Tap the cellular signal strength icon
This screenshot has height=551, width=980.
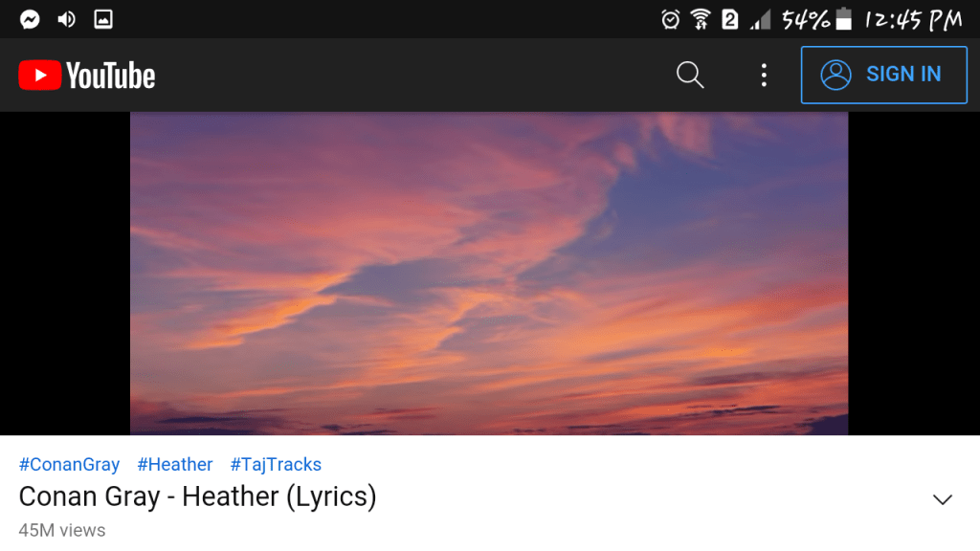point(760,19)
